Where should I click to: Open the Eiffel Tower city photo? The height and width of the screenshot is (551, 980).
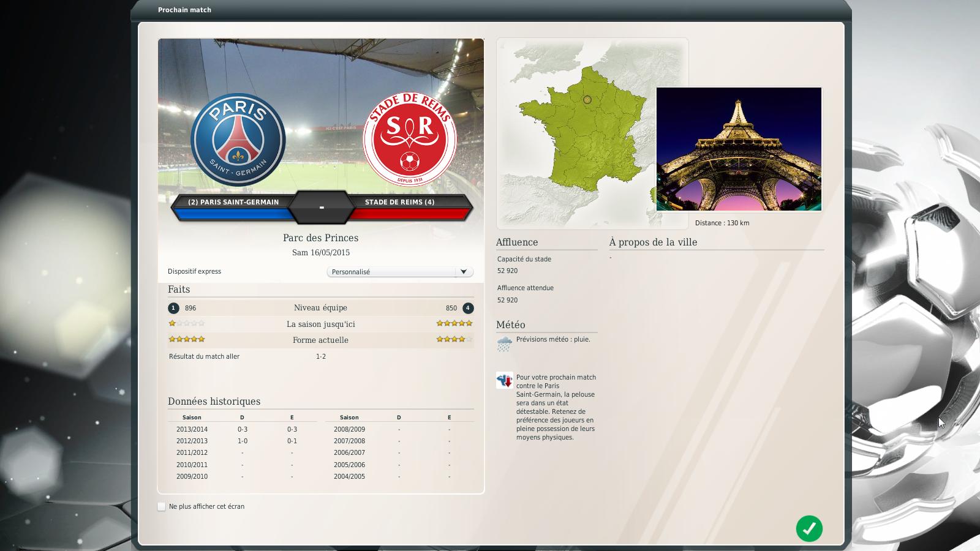pyautogui.click(x=739, y=149)
